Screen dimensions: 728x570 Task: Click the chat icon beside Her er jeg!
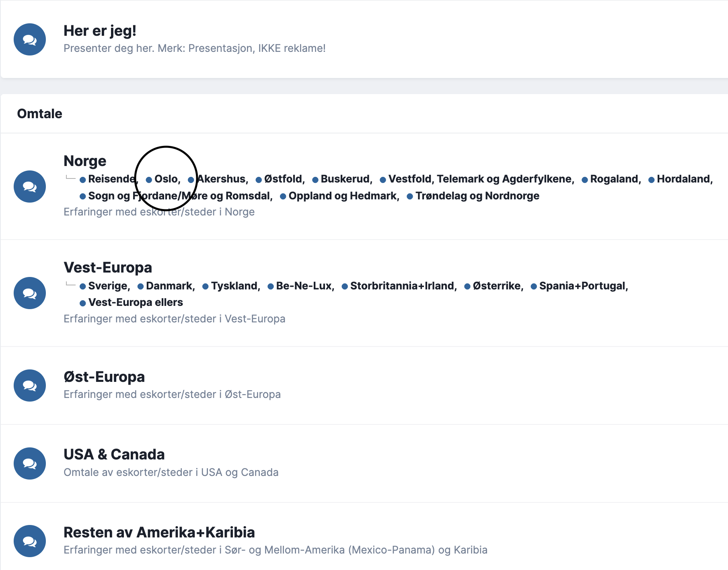click(30, 39)
